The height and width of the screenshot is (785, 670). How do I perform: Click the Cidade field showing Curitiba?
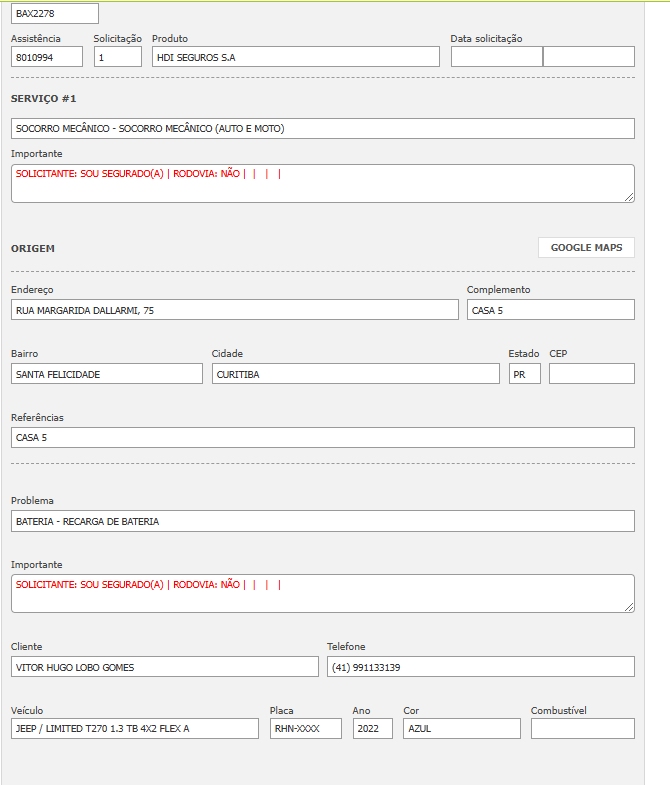click(x=355, y=374)
